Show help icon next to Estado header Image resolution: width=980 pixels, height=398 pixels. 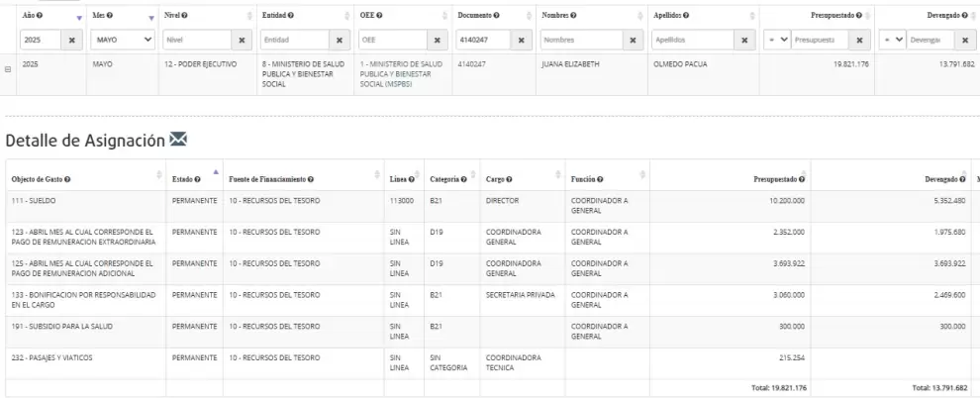[x=197, y=179]
